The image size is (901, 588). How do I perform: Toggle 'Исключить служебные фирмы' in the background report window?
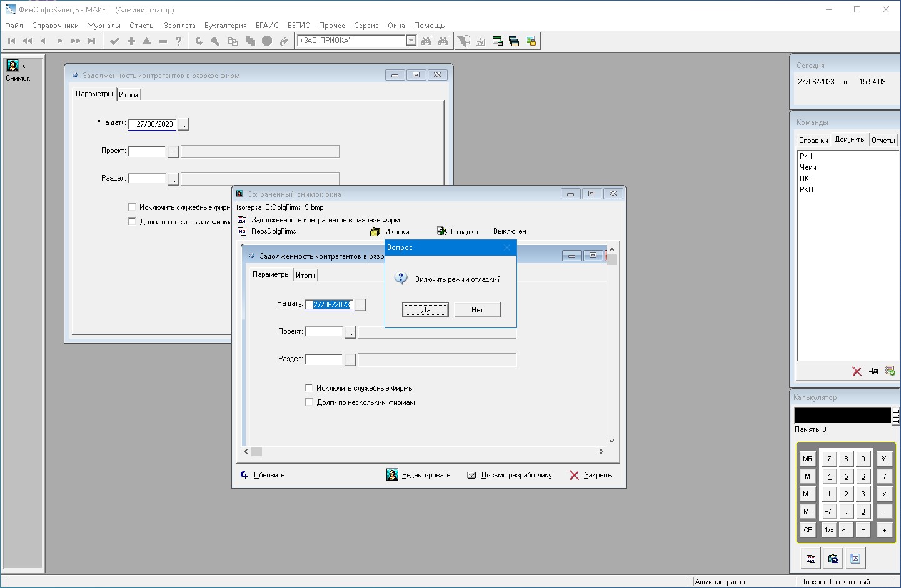pos(132,207)
